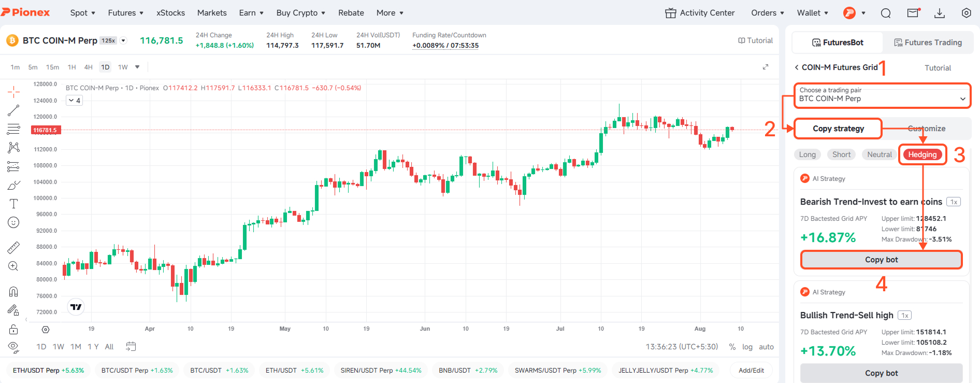Open the Fibonacci retracement tool

click(13, 129)
